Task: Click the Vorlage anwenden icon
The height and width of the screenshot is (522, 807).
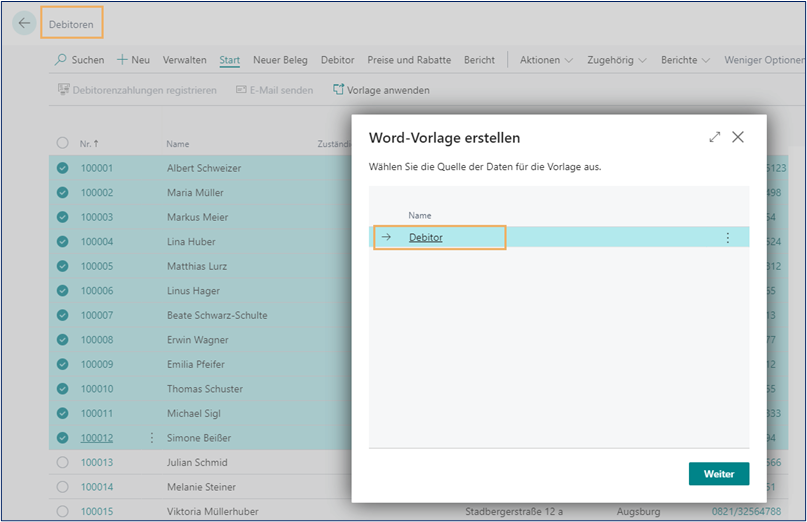Action: tap(338, 90)
